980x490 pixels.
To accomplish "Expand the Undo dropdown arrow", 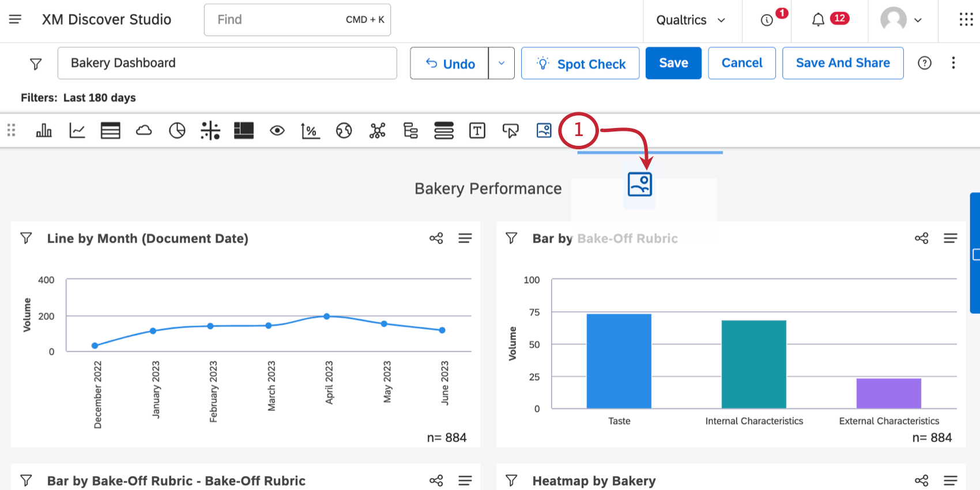I will (x=502, y=63).
